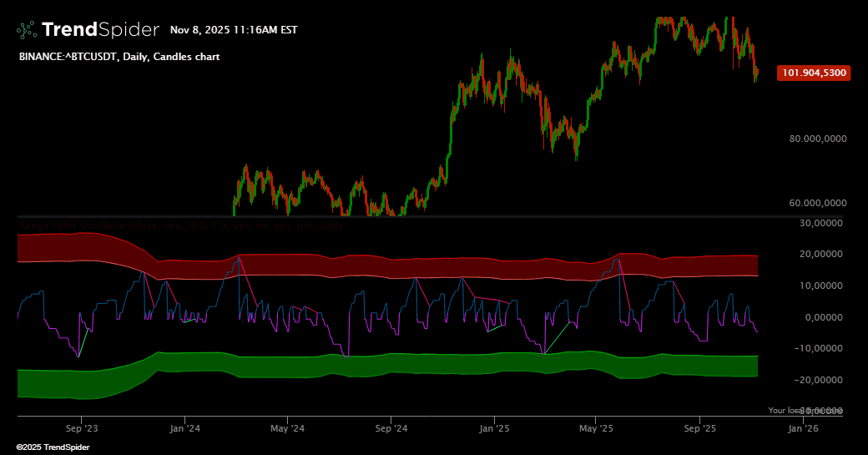Select the BINANCE:^BTCUSDT chart title
868x455 pixels.
click(119, 57)
